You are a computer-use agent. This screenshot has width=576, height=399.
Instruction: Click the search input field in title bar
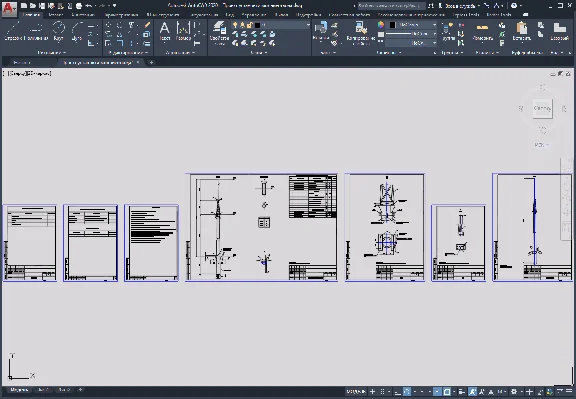pos(392,6)
